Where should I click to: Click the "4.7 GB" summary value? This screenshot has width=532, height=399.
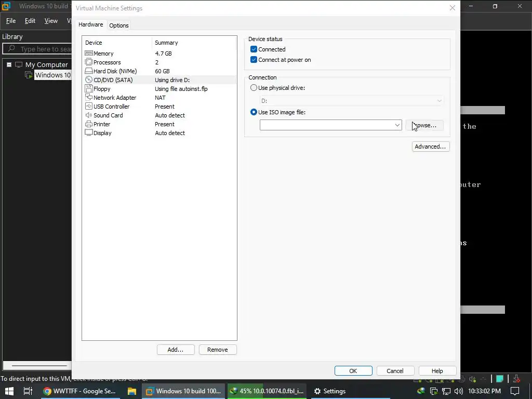pos(163,54)
